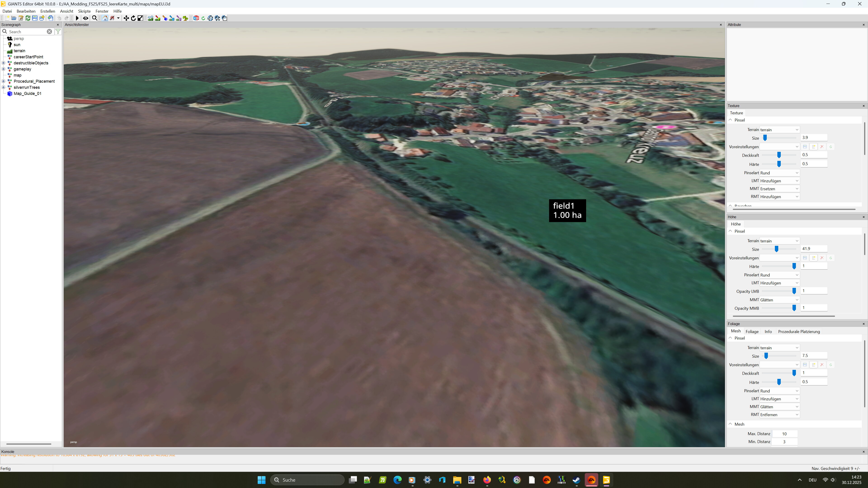Expand the gameplay tree node

tap(3, 69)
